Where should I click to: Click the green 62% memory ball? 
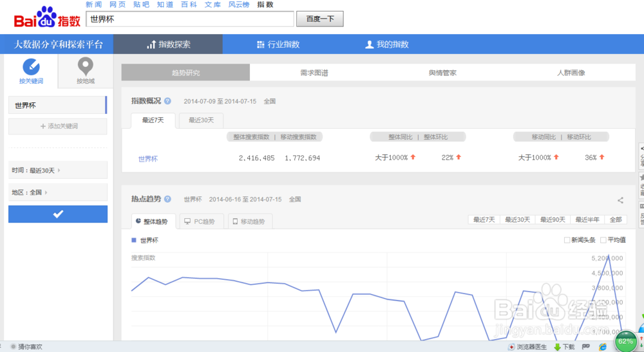coord(625,342)
